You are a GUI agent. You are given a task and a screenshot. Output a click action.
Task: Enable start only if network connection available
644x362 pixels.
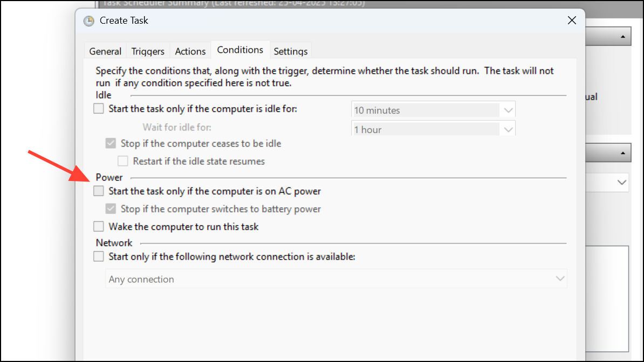click(x=99, y=256)
